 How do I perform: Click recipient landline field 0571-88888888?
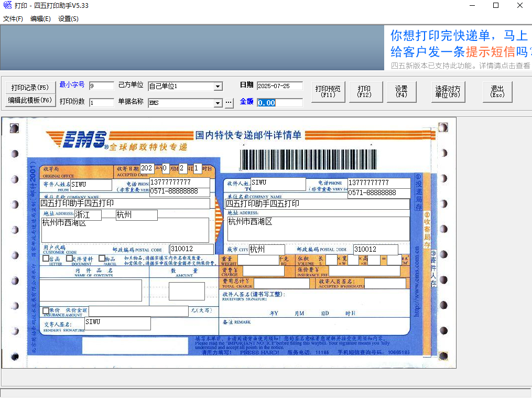click(x=379, y=193)
